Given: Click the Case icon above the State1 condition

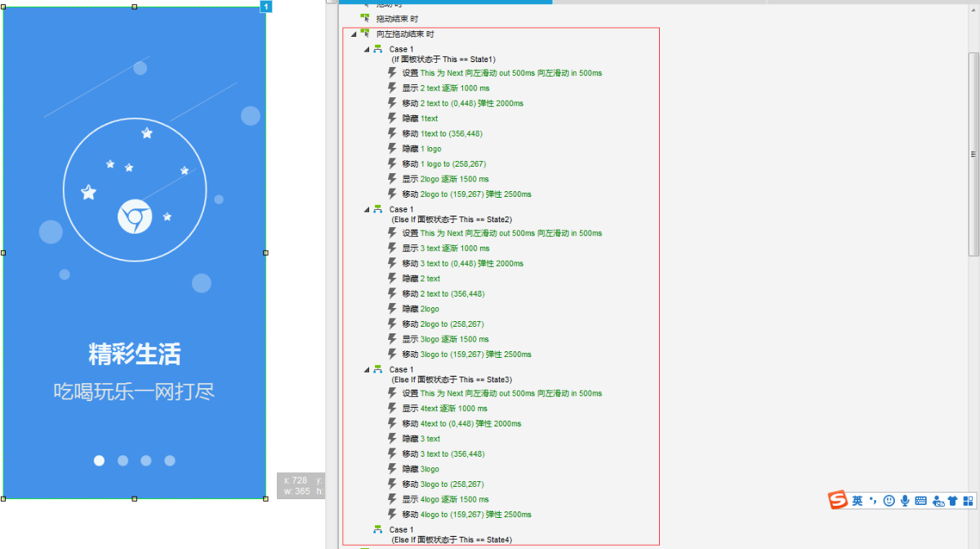Looking at the screenshot, I should [377, 49].
